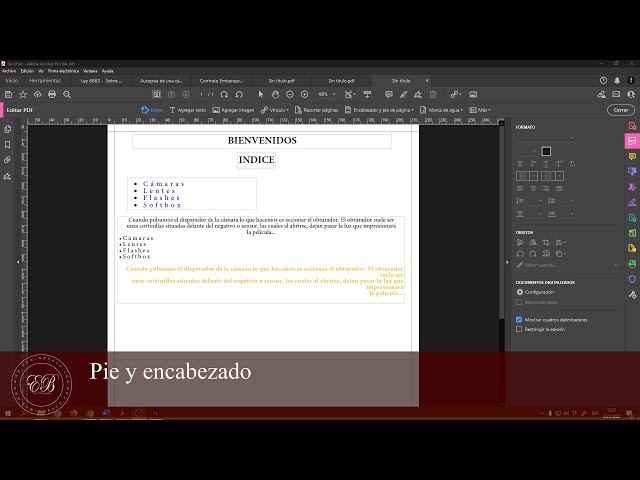Click Recortar páginas button
The height and width of the screenshot is (480, 640).
[x=317, y=110]
